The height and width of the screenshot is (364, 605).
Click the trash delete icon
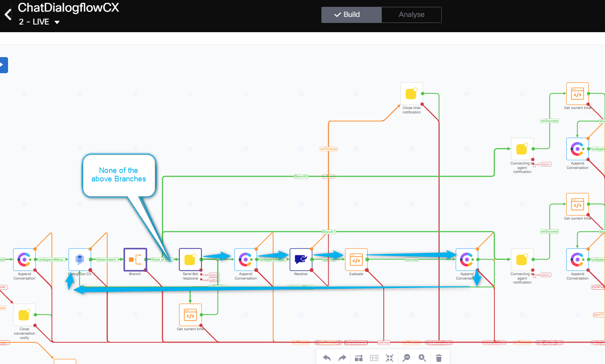point(439,358)
